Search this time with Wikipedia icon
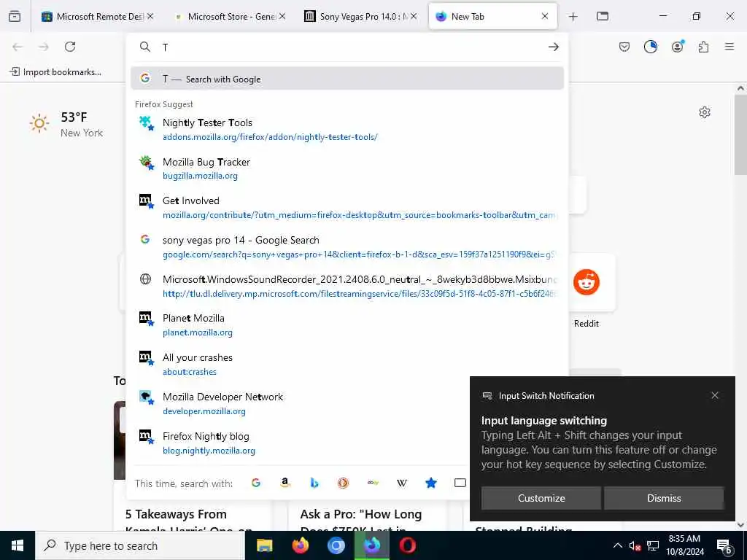The image size is (747, 560). point(402,483)
